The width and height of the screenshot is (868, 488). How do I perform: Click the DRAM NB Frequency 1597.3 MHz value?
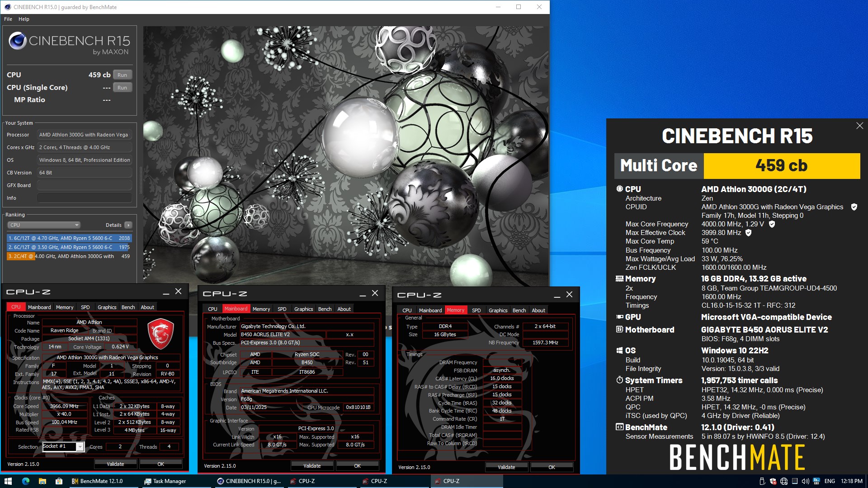point(545,343)
